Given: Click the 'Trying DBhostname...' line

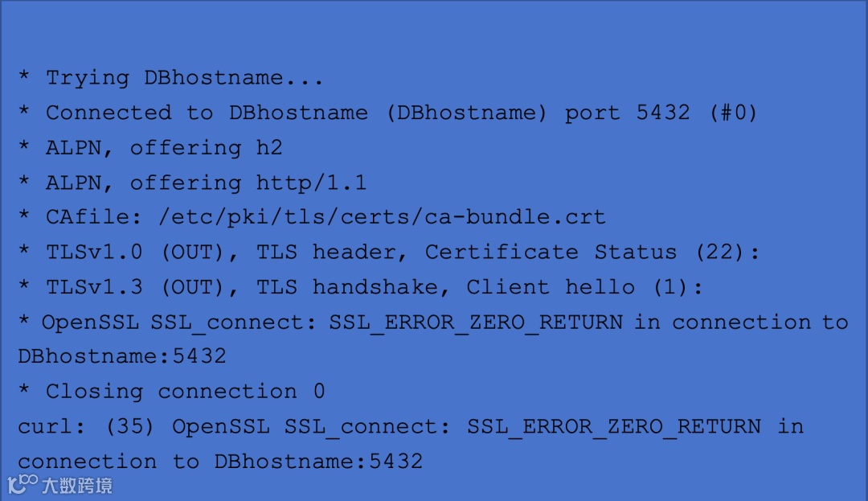Looking at the screenshot, I should coord(183,78).
